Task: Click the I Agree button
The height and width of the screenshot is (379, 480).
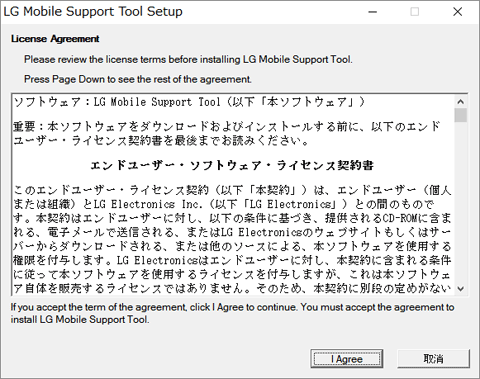Action: click(346, 359)
